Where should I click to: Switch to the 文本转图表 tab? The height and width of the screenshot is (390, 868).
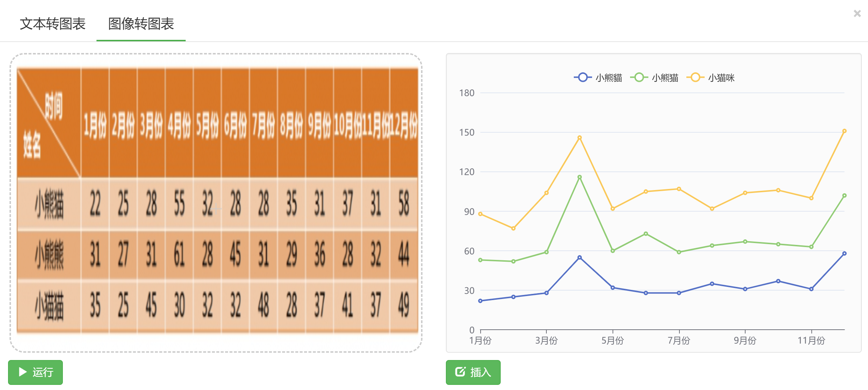tap(53, 24)
